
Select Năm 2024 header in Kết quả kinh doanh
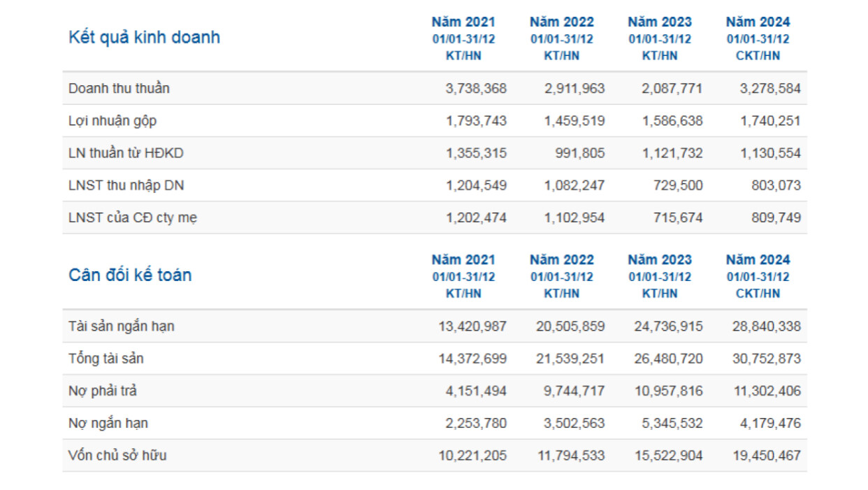pos(758,22)
